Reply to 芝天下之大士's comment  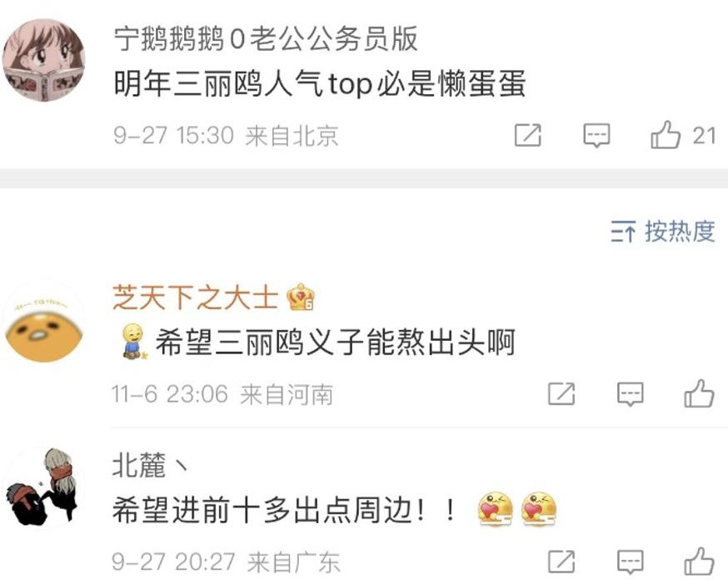point(630,394)
